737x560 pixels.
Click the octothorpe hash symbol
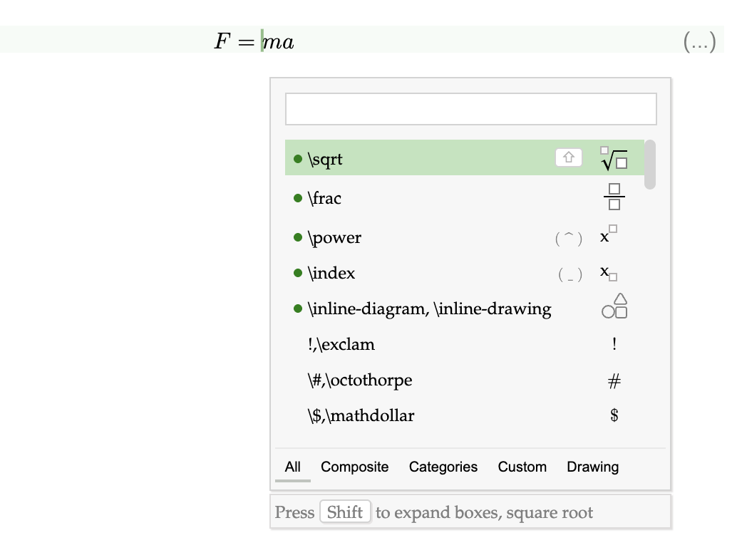[614, 381]
